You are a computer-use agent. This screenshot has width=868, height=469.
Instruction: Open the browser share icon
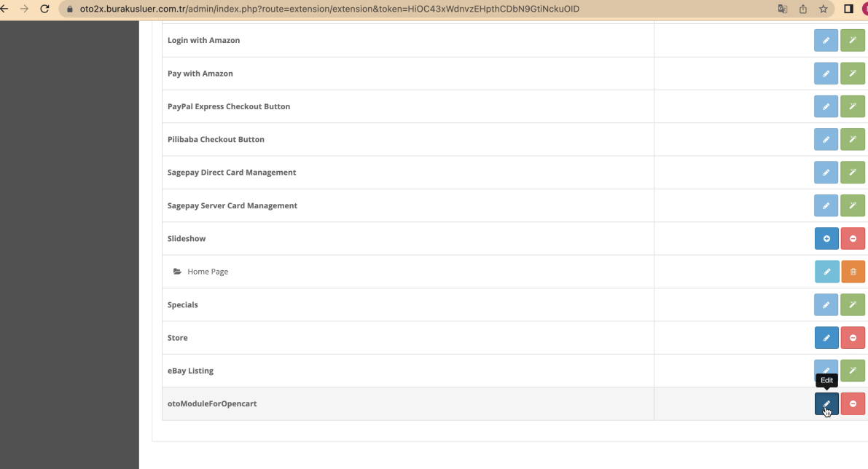pos(802,9)
